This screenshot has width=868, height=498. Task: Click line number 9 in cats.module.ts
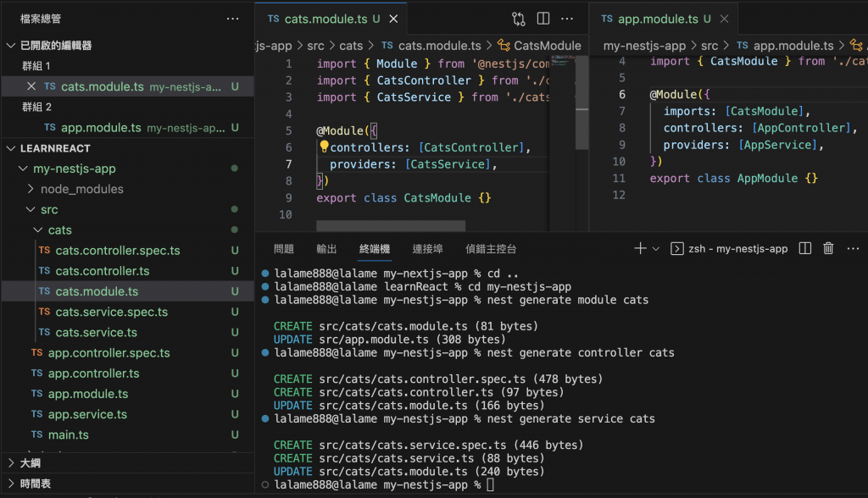[x=288, y=197]
